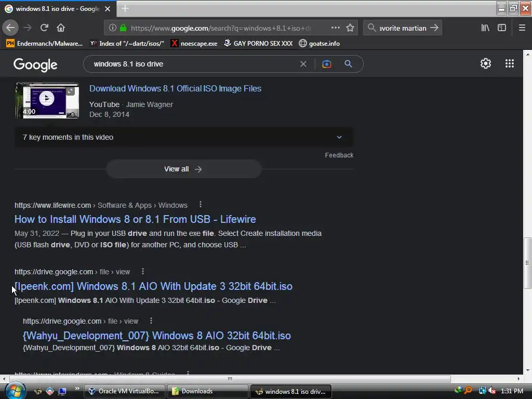Viewport: 532px width, 399px height.
Task: Click the address bar URL
Action: tap(220, 28)
